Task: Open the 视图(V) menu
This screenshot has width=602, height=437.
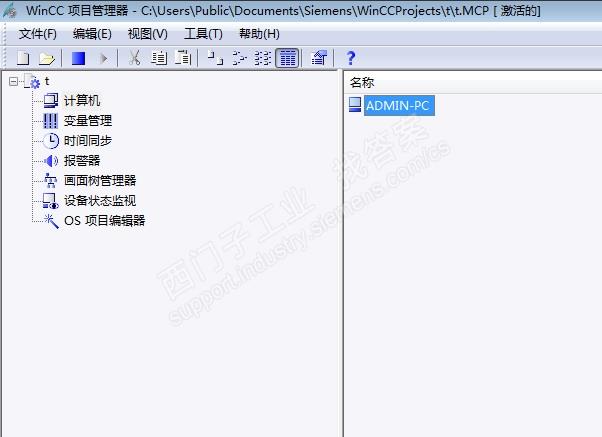Action: (x=147, y=34)
